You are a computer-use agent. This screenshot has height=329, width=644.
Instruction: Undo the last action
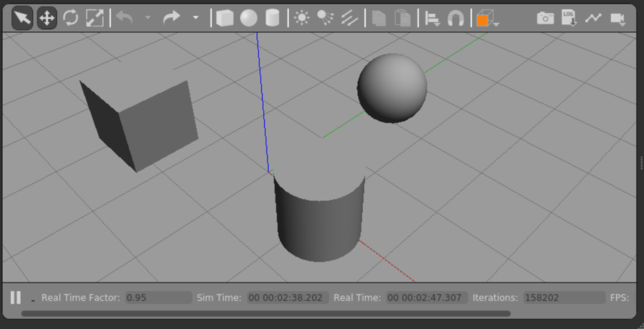[x=125, y=17]
